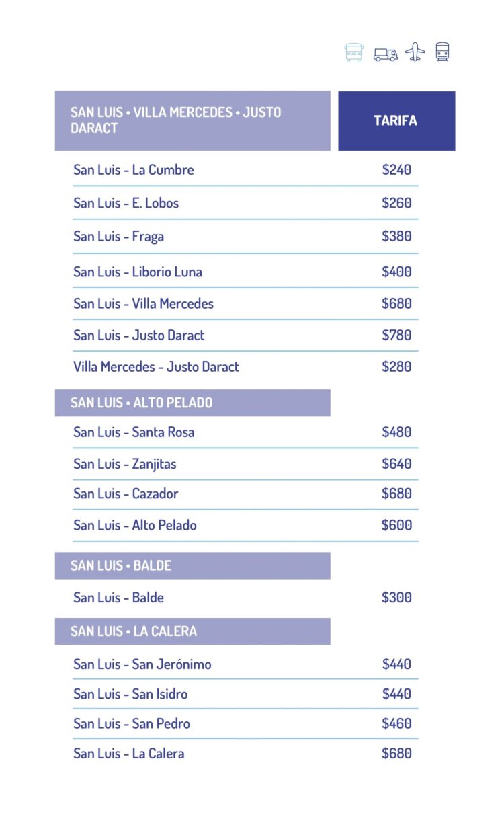Click the $300 fare for Balde

[x=396, y=598]
